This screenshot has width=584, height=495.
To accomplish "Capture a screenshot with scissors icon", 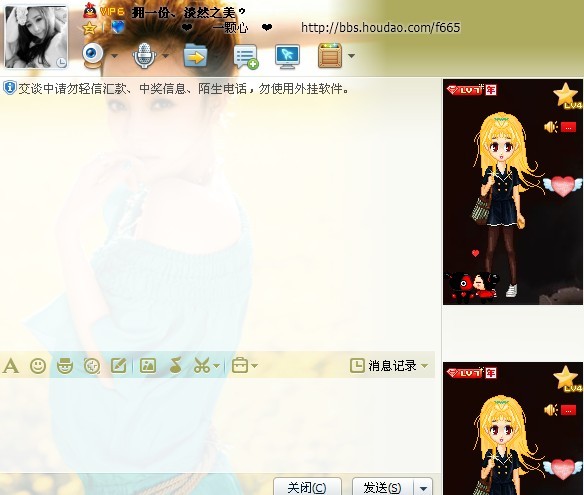I will click(202, 365).
